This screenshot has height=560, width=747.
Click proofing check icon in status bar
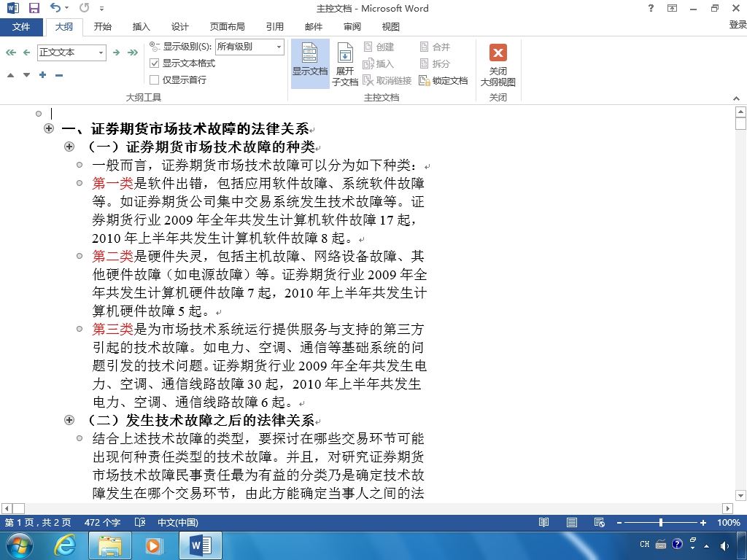(x=140, y=522)
